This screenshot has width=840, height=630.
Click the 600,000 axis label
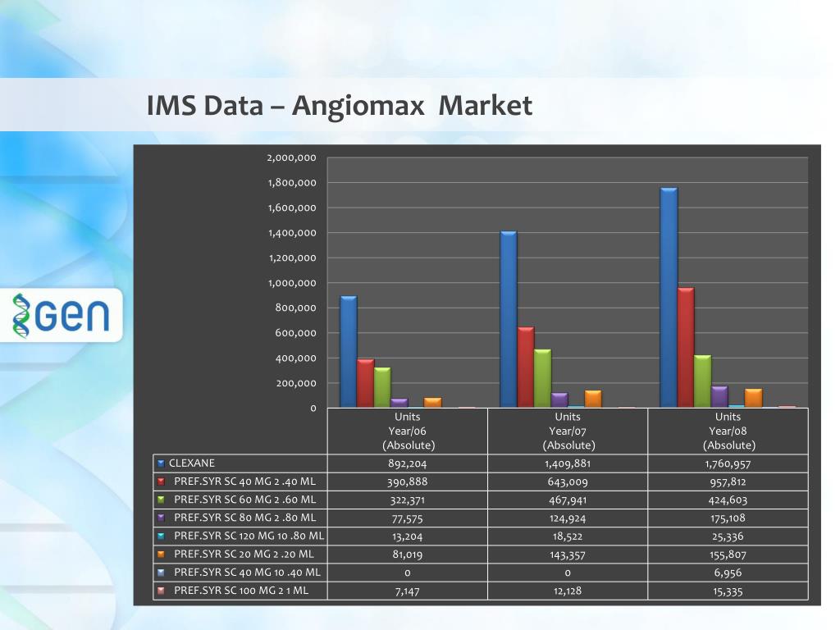tap(295, 333)
